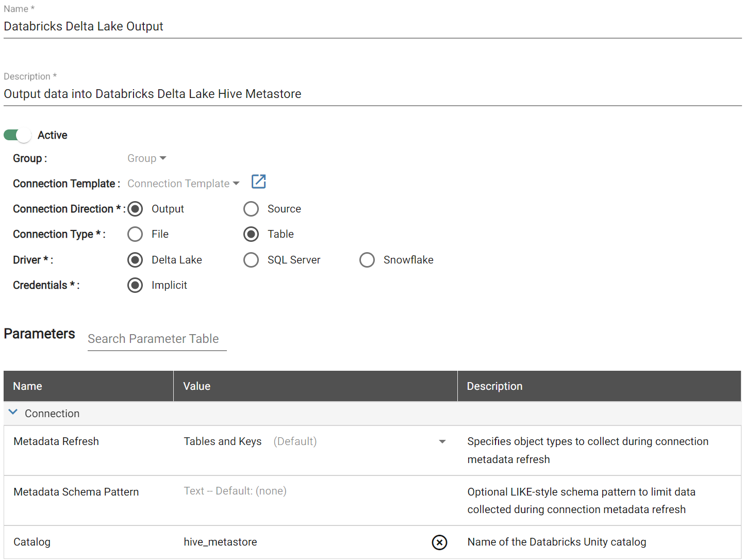Open Connection Template in new window icon
The image size is (744, 560).
[x=258, y=182]
